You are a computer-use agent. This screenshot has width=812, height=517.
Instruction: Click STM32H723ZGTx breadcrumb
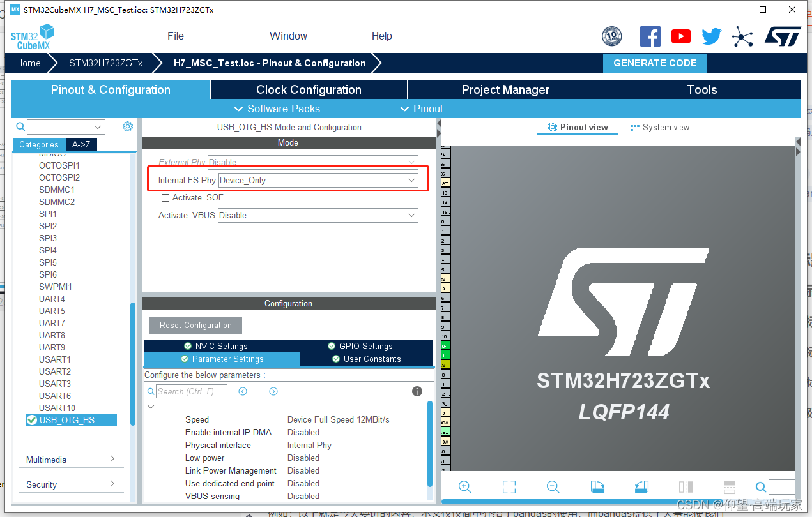(x=106, y=63)
